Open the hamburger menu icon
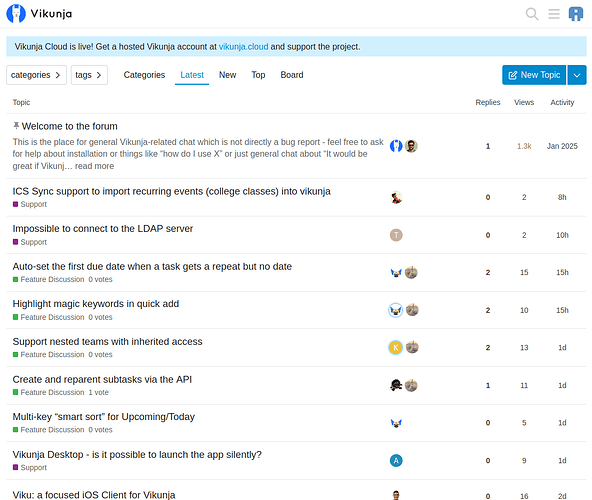Screen dimensions: 592x500 (554, 14)
